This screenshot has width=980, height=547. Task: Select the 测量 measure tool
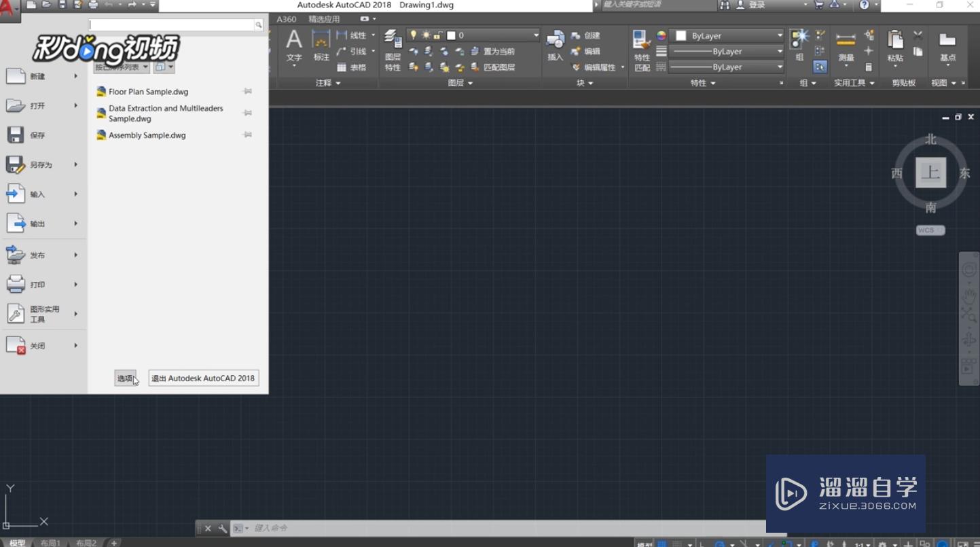click(846, 46)
